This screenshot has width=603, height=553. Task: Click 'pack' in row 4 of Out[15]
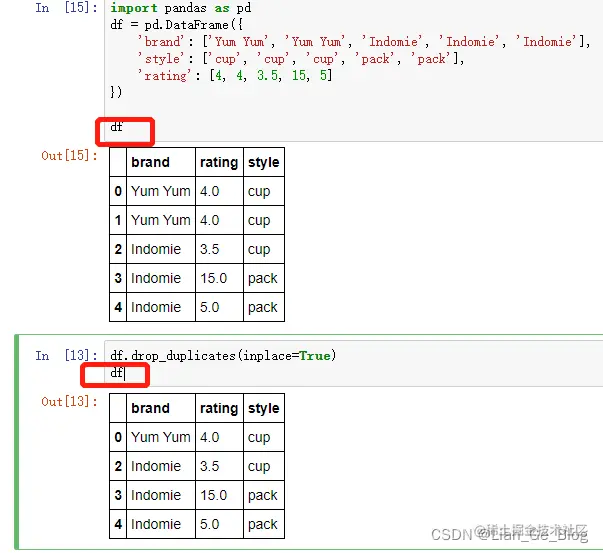(263, 308)
